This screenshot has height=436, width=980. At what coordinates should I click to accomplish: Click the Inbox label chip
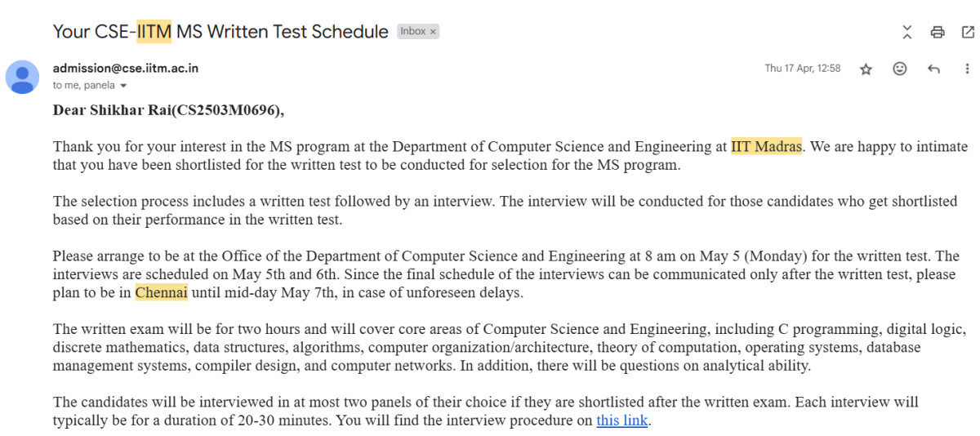click(413, 32)
